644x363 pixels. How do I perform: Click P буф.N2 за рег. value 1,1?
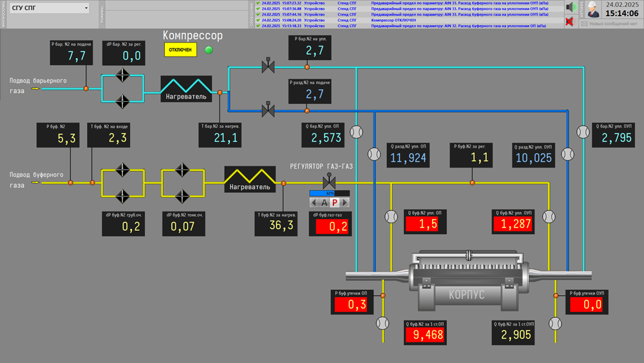[479, 158]
